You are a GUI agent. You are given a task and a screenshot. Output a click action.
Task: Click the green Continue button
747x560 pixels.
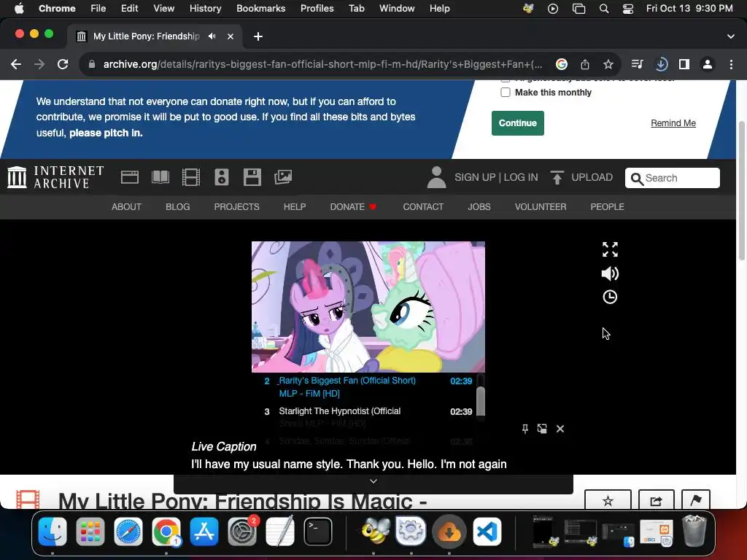click(x=518, y=122)
